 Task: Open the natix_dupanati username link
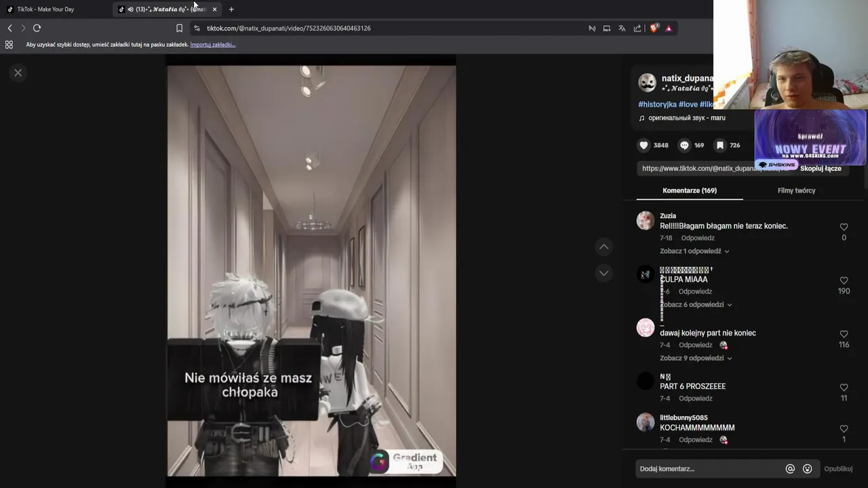point(687,78)
